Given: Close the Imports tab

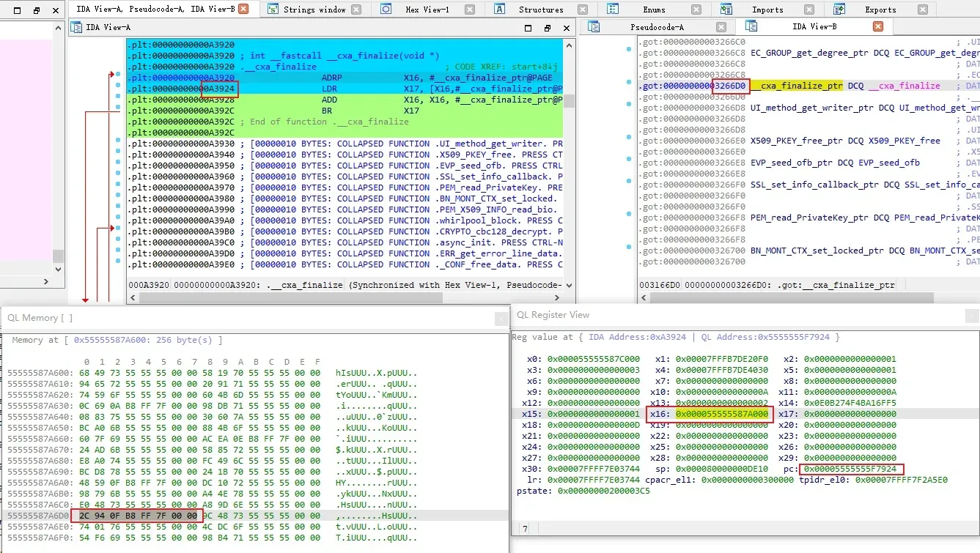Looking at the screenshot, I should pos(809,10).
